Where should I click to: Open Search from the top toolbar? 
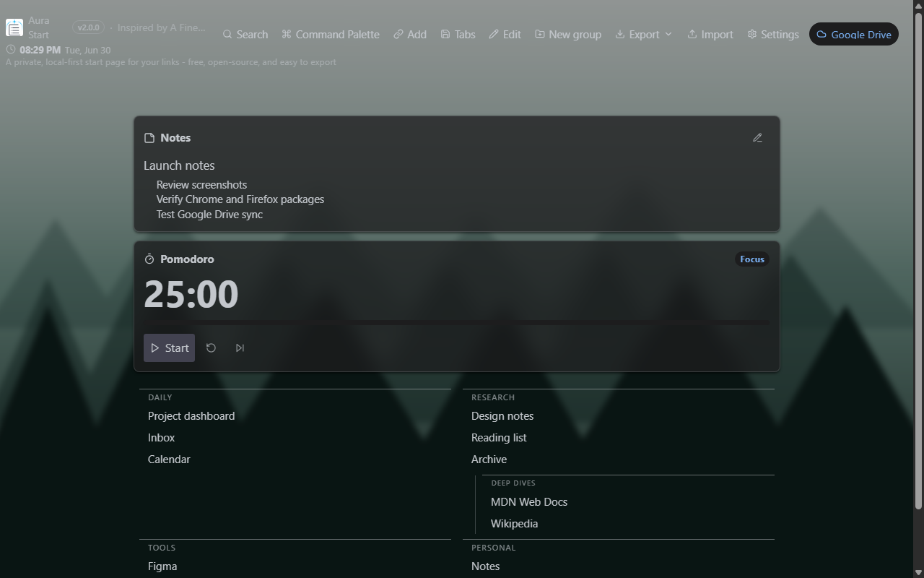pyautogui.click(x=245, y=34)
